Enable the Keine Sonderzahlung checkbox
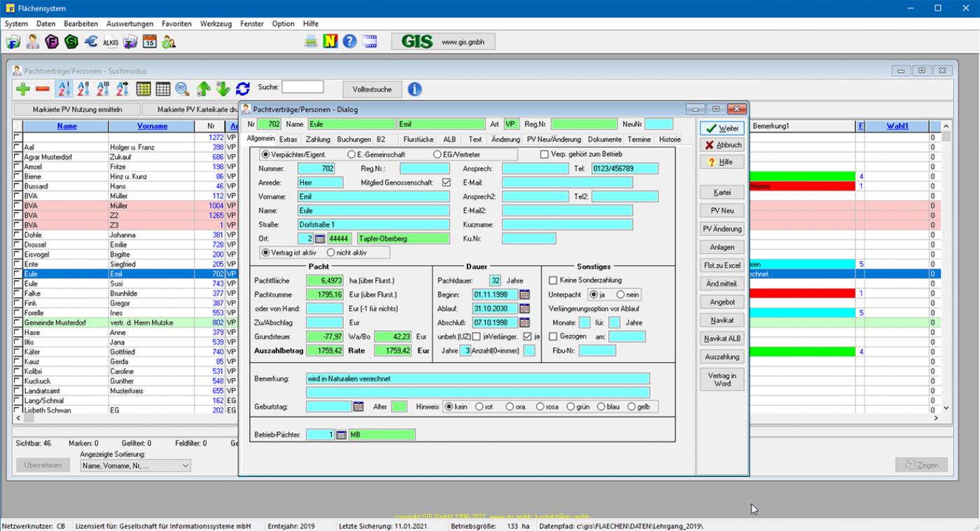This screenshot has width=980, height=531. (552, 280)
